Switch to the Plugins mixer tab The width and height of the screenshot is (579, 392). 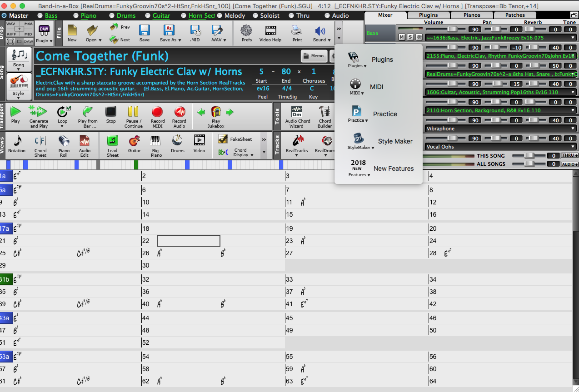point(429,15)
